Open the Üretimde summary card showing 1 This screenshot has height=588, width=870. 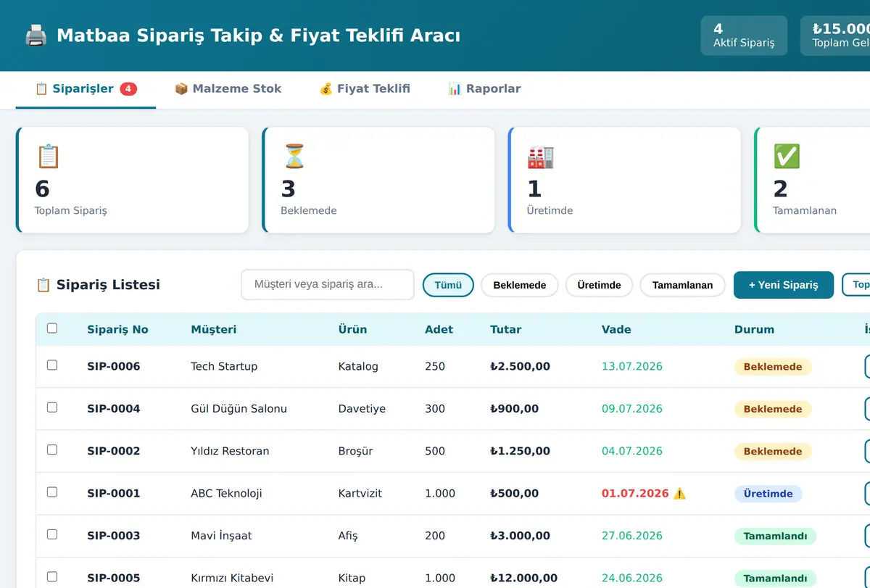pyautogui.click(x=625, y=181)
